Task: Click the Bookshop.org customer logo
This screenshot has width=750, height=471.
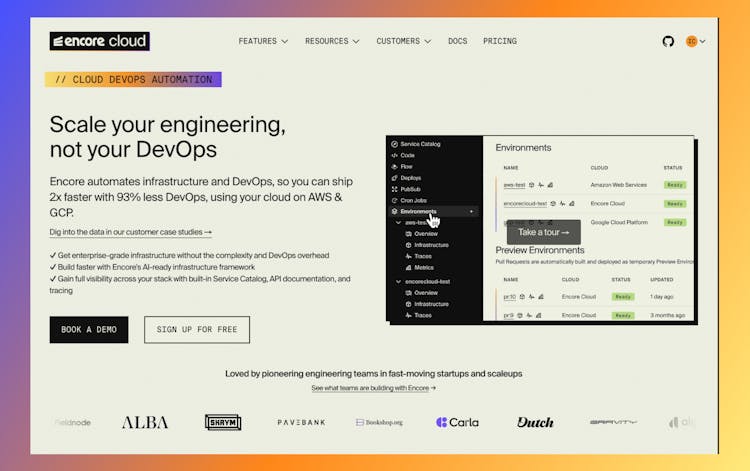Action: [379, 423]
